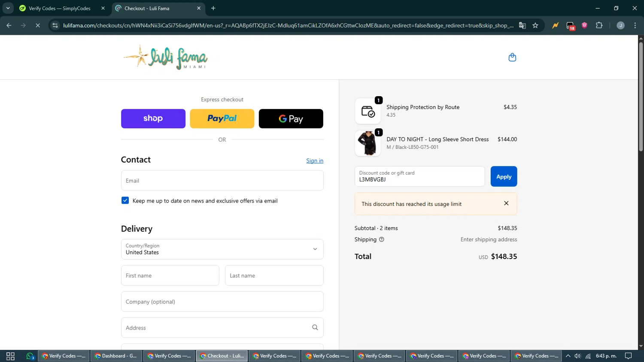Click the Last name field

point(274,275)
